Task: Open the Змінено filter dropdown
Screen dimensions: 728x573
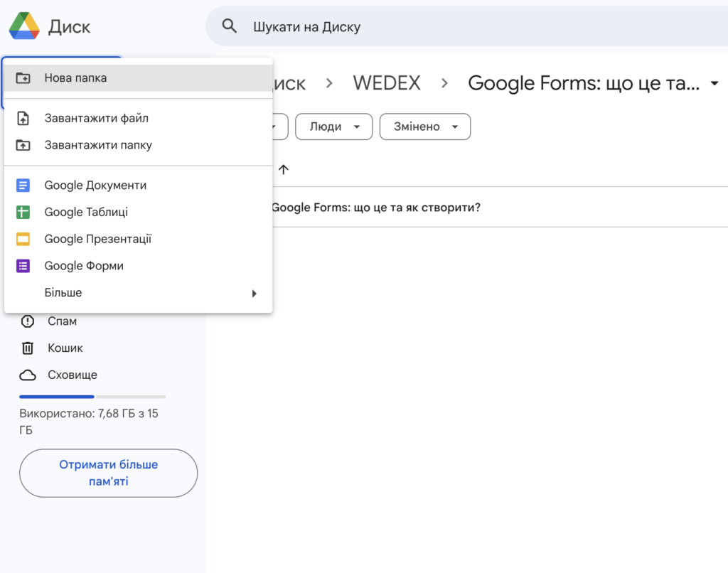Action: tap(424, 126)
